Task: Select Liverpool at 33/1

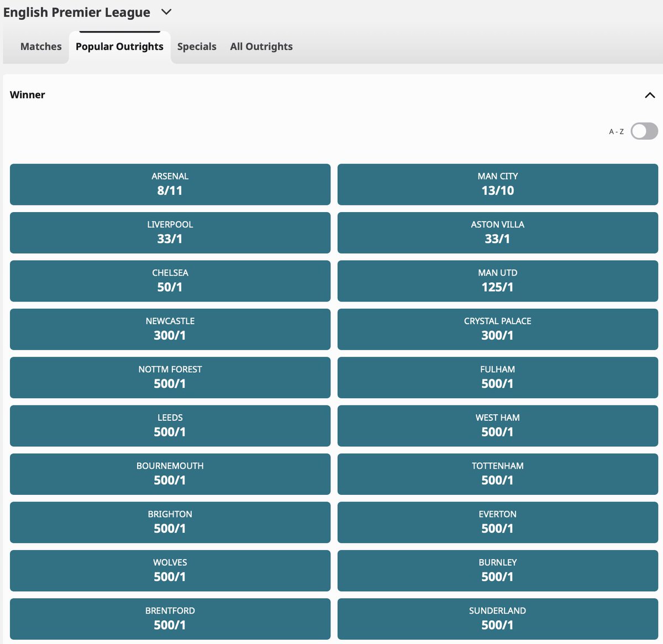Action: click(x=170, y=233)
